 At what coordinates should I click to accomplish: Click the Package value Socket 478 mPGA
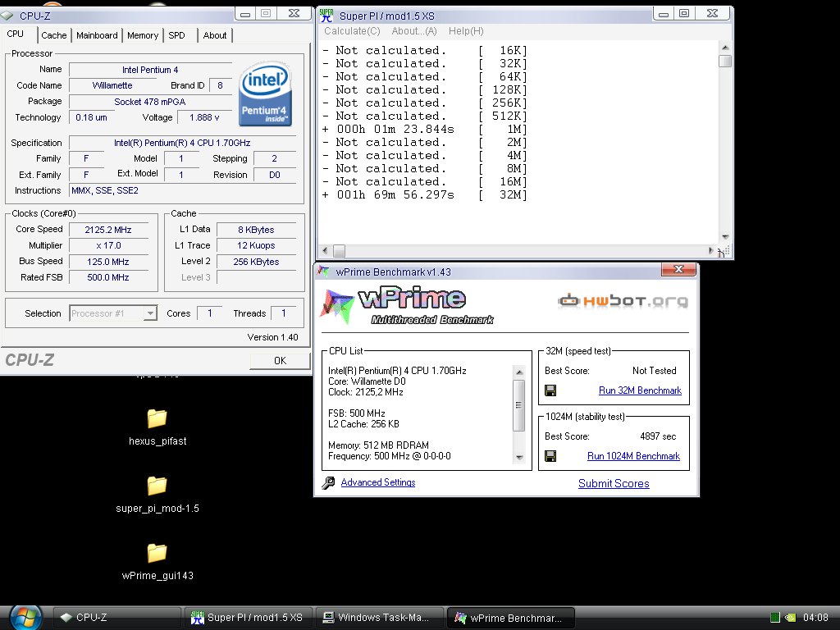pos(150,101)
